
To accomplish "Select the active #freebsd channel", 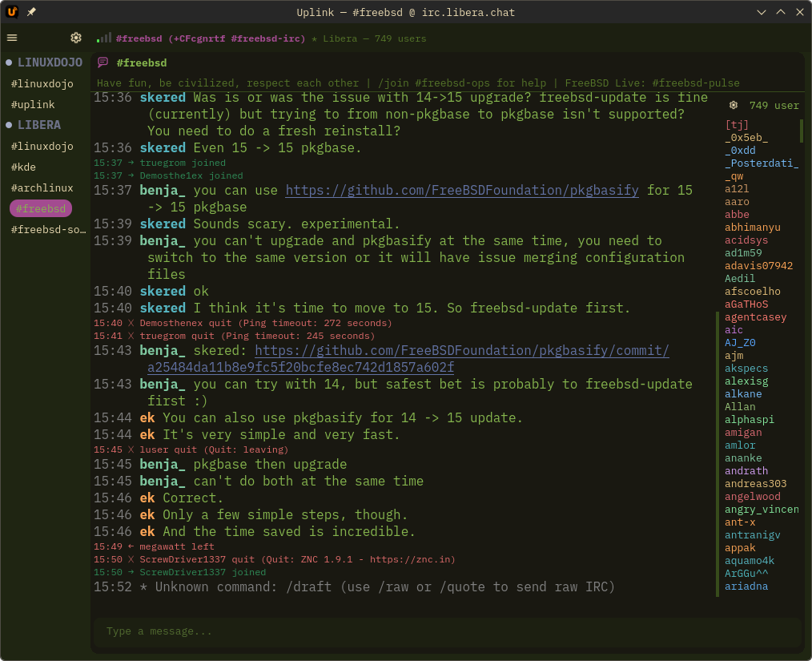I will coord(41,209).
